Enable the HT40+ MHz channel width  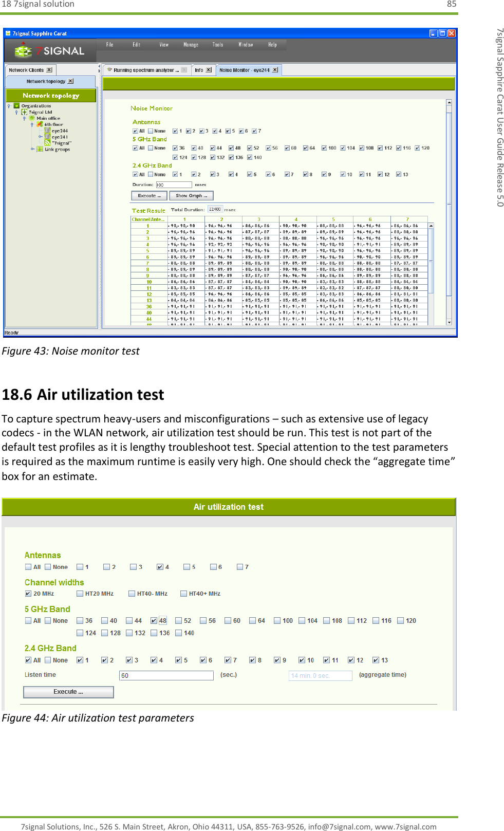tap(183, 594)
